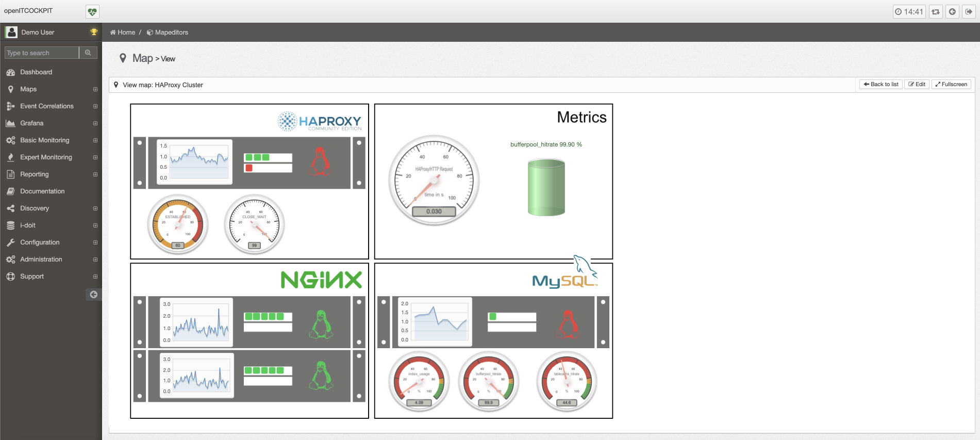Expand the Event Correlations submenu

[x=95, y=106]
